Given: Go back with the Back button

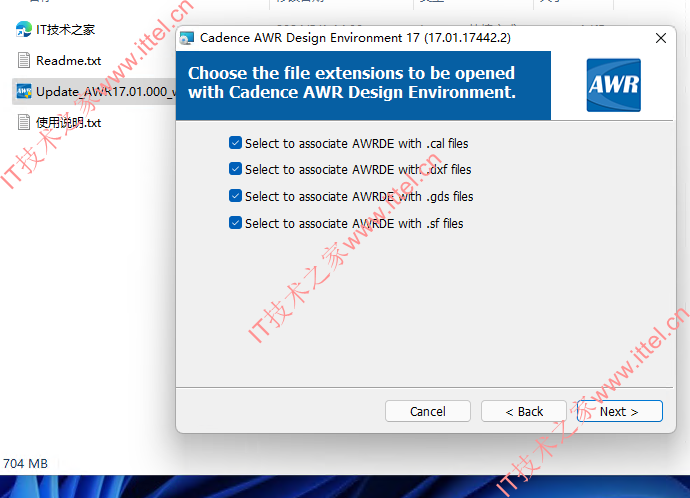Looking at the screenshot, I should coord(524,411).
